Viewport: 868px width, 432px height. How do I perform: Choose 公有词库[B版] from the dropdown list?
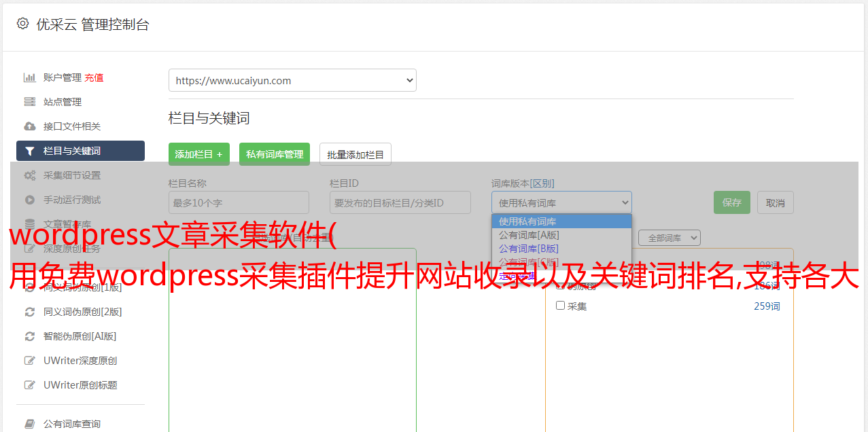point(561,249)
